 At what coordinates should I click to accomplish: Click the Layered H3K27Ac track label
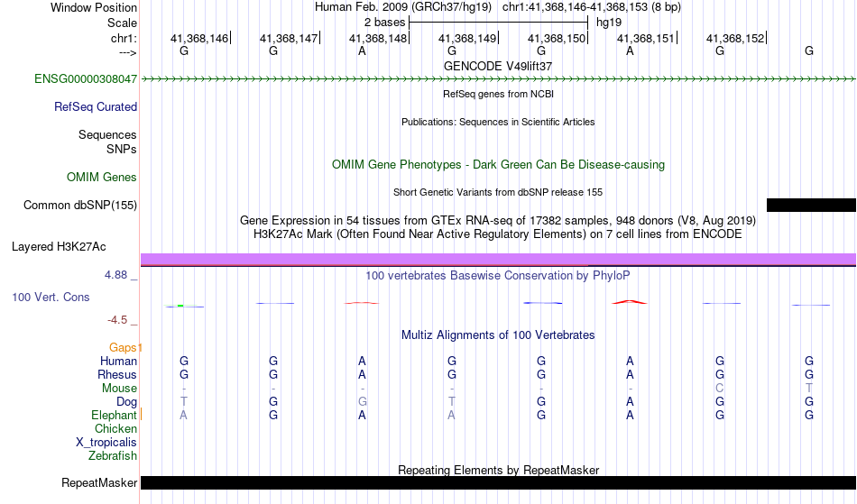point(59,246)
